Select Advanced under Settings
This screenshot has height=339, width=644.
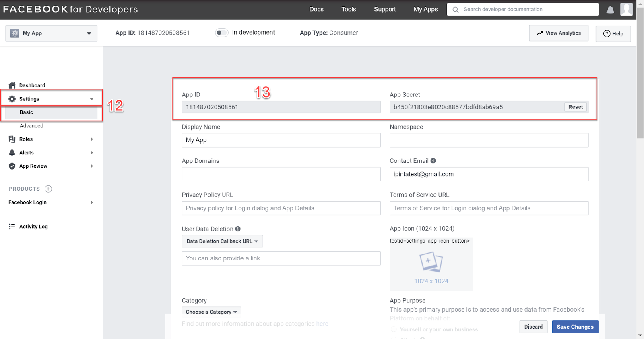[31, 126]
